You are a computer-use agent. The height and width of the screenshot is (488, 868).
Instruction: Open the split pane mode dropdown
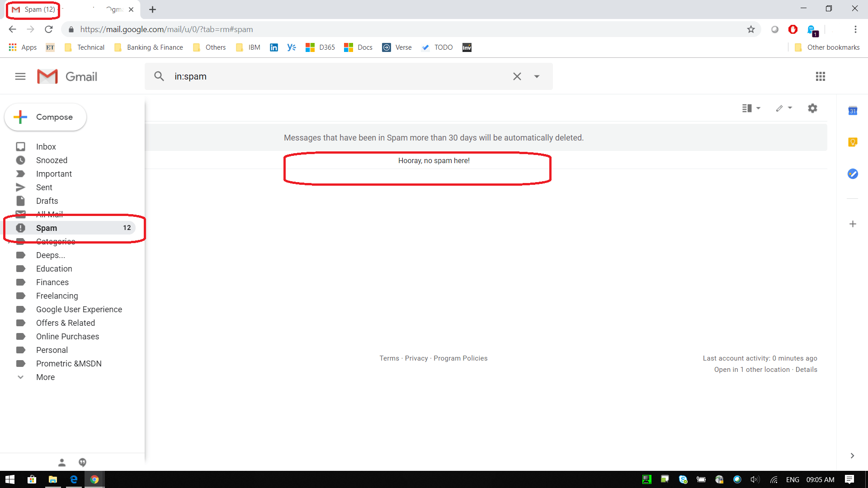[751, 108]
